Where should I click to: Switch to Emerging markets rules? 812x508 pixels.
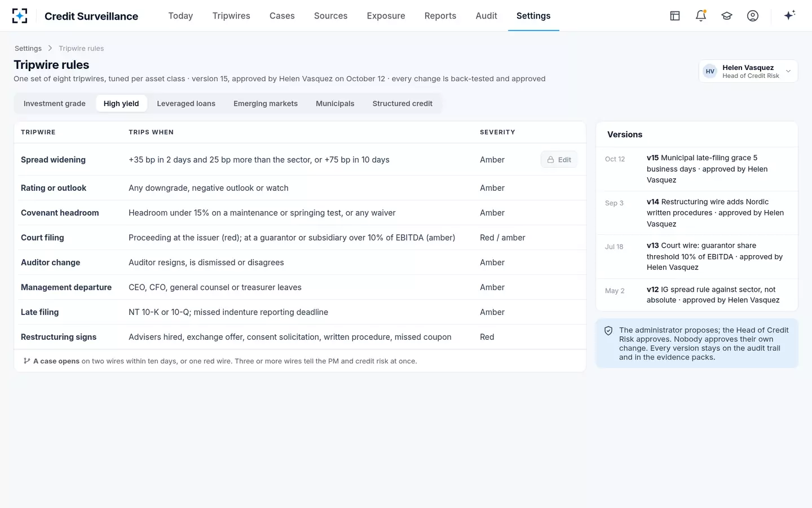pyautogui.click(x=266, y=104)
